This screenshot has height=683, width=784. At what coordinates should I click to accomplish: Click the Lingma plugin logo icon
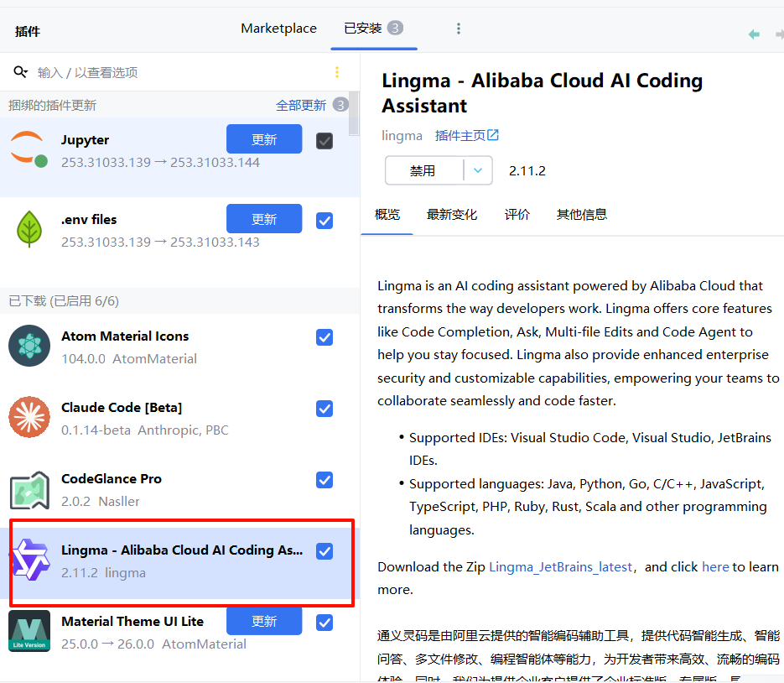[30, 560]
